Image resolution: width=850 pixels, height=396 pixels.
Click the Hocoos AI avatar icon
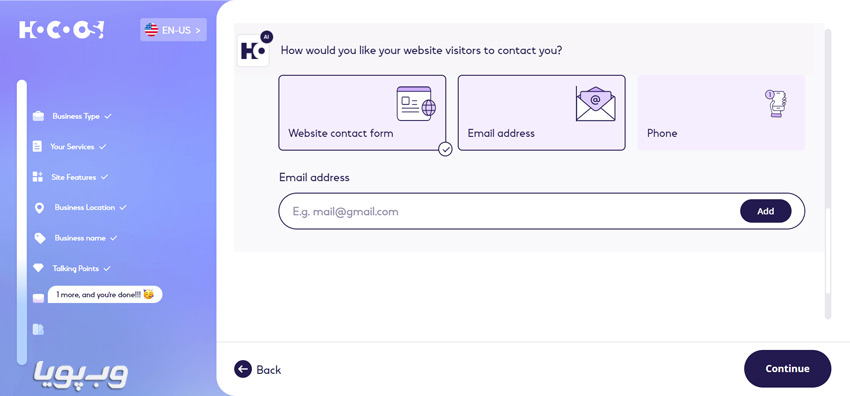(253, 51)
